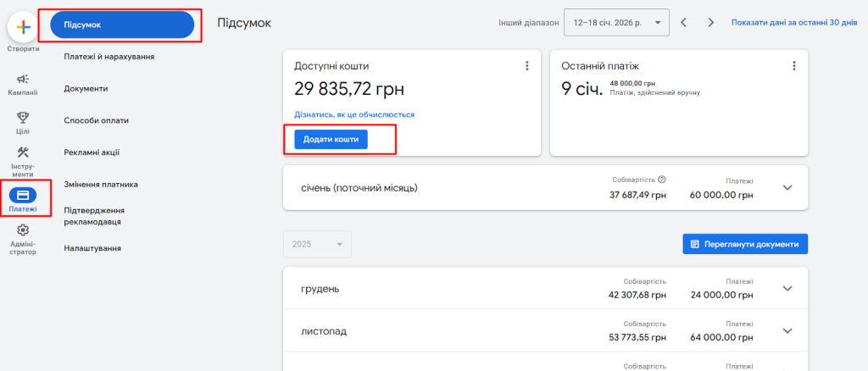Select Підсумок menu item
The height and width of the screenshot is (371, 868).
122,25
